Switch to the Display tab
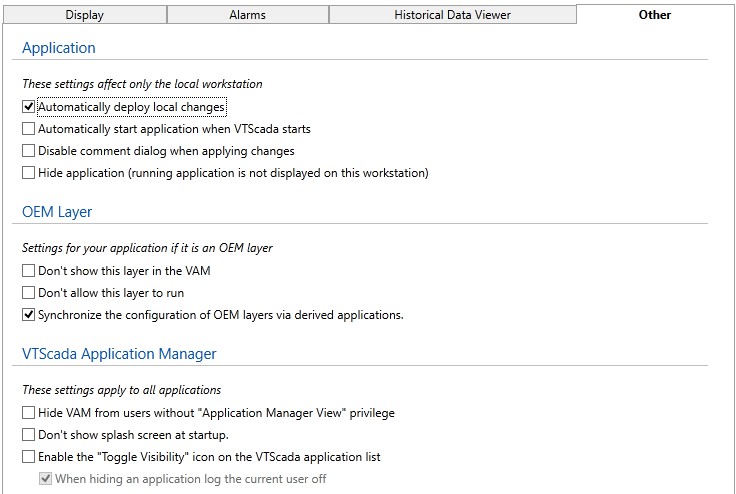736x494 pixels. tap(84, 15)
